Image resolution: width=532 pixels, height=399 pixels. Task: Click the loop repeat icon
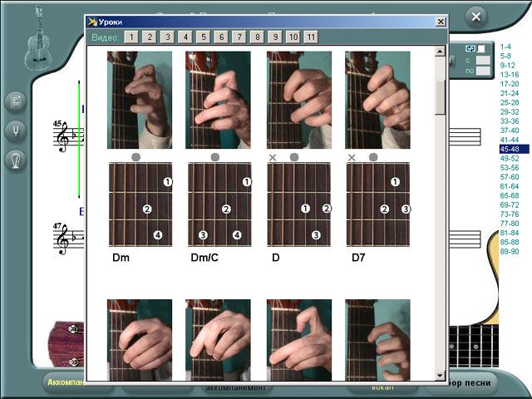click(x=470, y=48)
